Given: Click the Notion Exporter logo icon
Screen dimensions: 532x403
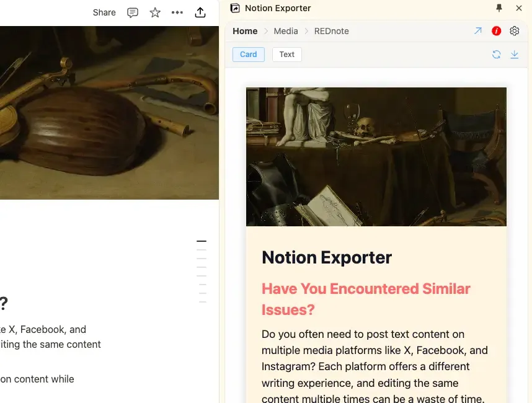Looking at the screenshot, I should pyautogui.click(x=235, y=8).
